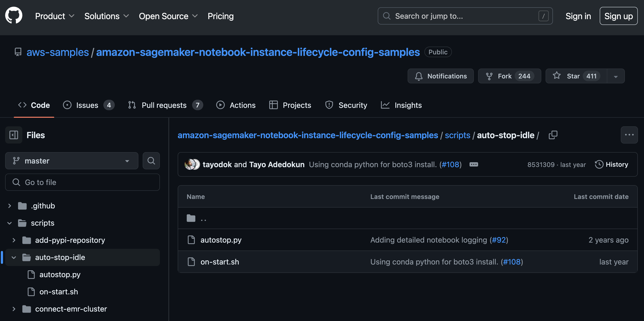Click the repository root breadcrumb link
Screen dimensions: 644x321
[x=308, y=135]
